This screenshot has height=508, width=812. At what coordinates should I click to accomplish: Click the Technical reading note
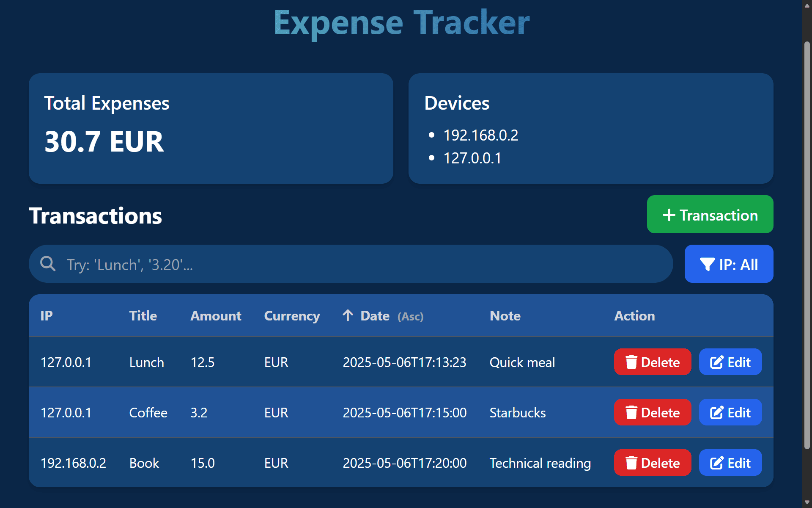[x=540, y=464]
